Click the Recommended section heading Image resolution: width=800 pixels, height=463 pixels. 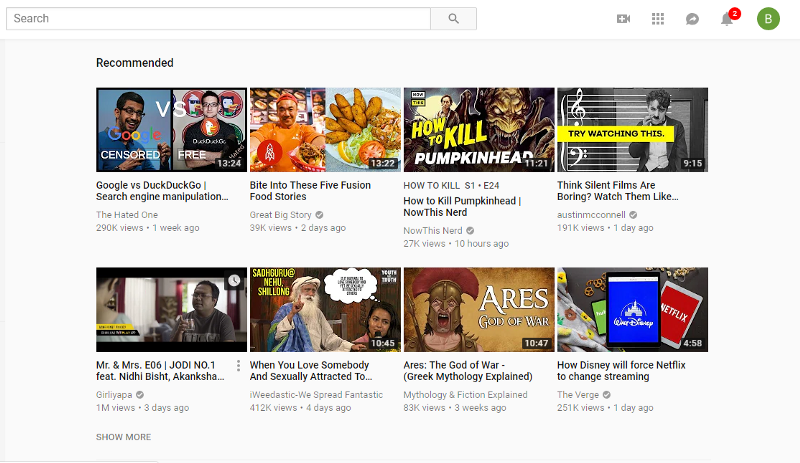point(135,63)
